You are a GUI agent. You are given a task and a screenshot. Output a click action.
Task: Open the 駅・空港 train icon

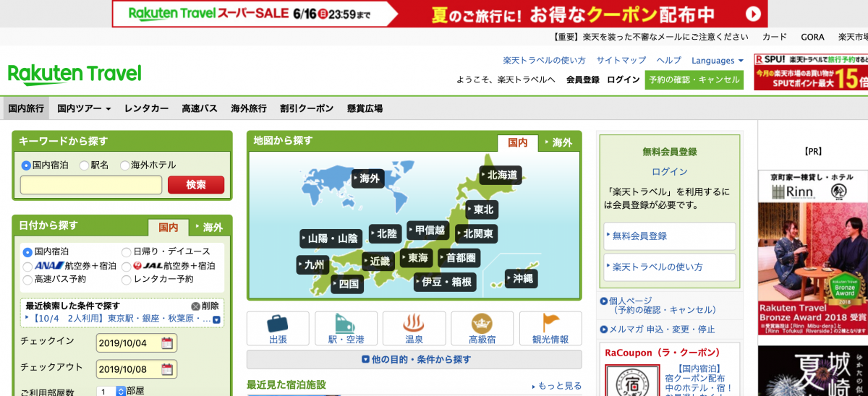[x=346, y=328]
